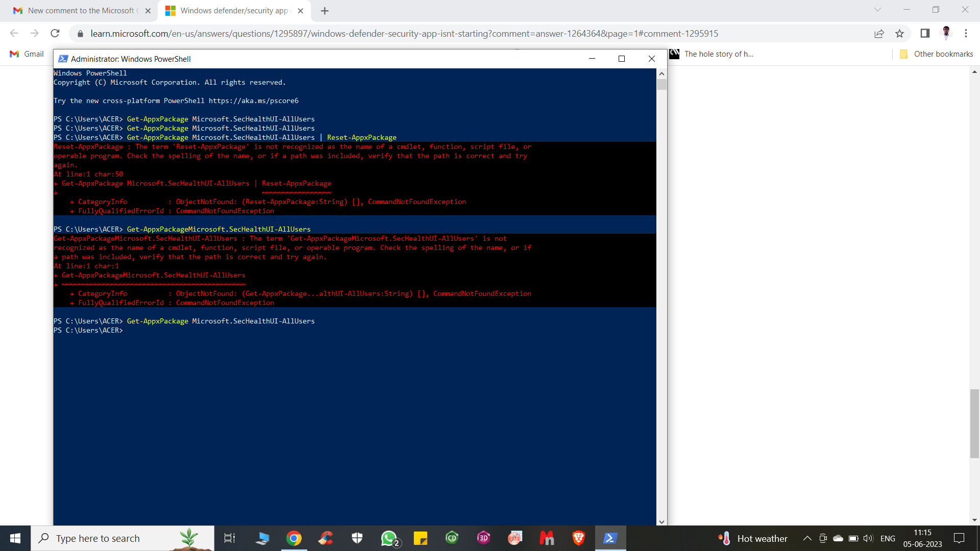Click the PowerShell scrollbar thumb
This screenshot has height=551, width=980.
coord(662,84)
